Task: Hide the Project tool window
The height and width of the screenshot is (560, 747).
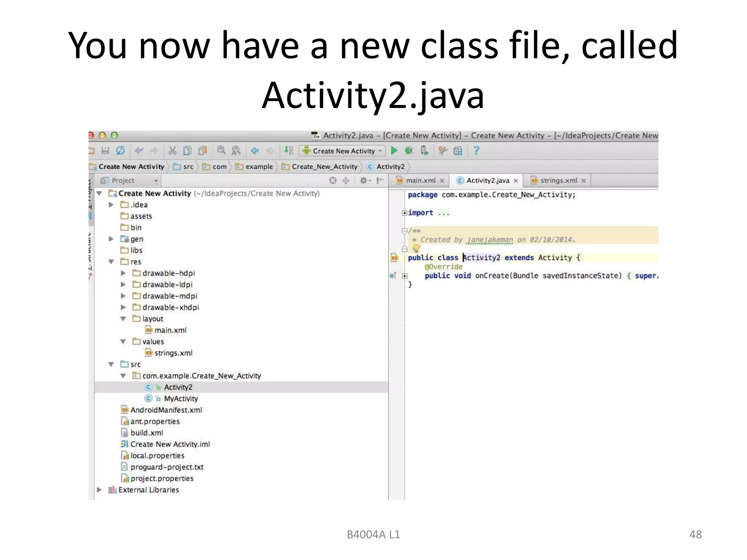Action: pos(380,180)
